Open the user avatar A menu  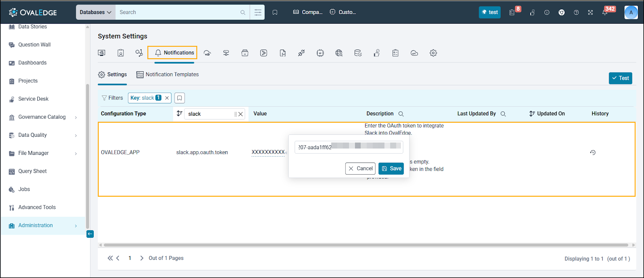pyautogui.click(x=631, y=12)
